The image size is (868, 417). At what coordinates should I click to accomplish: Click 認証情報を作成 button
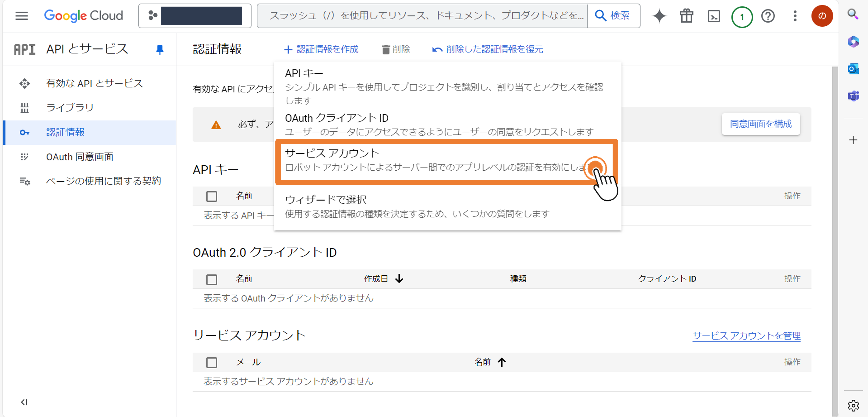[321, 49]
